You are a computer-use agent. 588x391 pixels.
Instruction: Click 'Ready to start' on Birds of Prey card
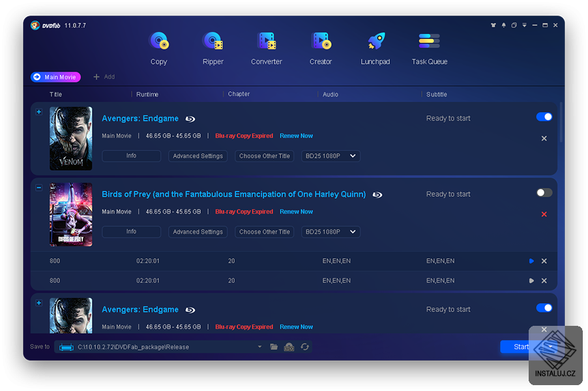tap(448, 194)
